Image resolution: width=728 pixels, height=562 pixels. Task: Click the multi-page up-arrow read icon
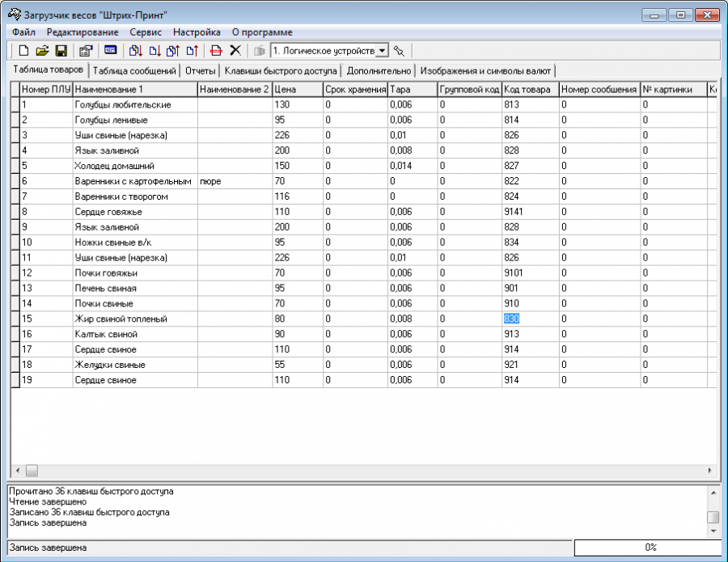[x=173, y=51]
